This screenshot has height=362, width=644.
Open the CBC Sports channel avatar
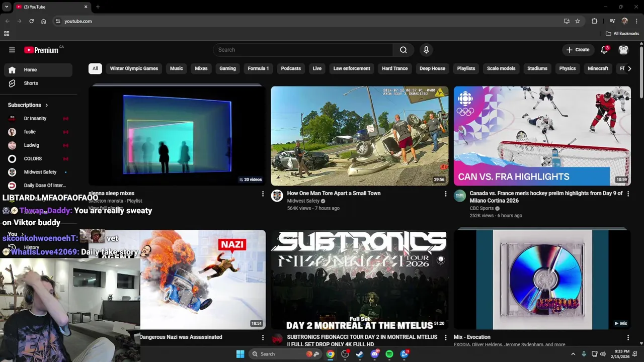[x=460, y=196]
